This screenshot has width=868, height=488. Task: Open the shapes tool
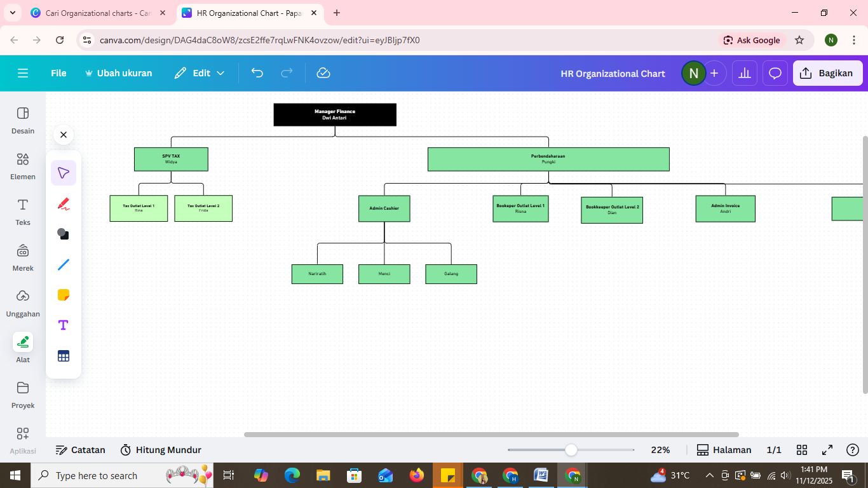(x=64, y=234)
